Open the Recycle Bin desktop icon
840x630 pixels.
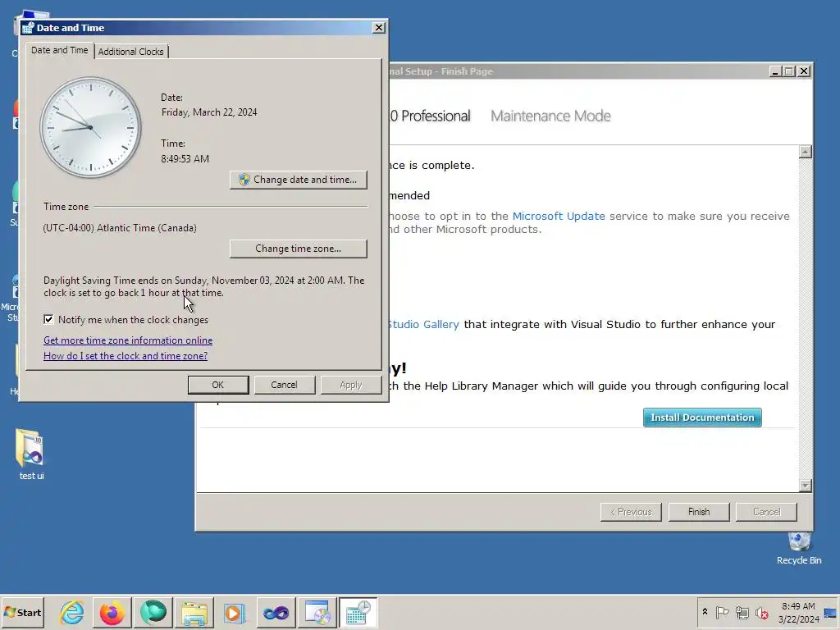point(799,547)
